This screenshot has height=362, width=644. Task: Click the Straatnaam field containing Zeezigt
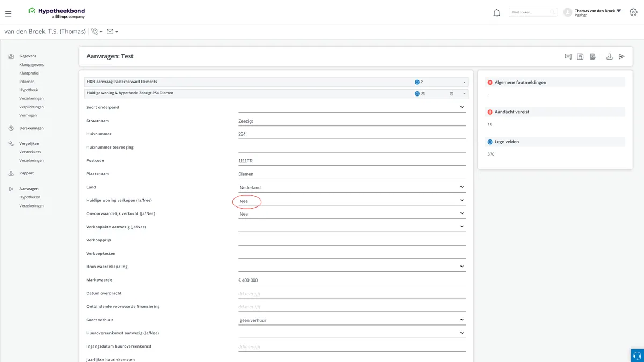[x=352, y=121]
